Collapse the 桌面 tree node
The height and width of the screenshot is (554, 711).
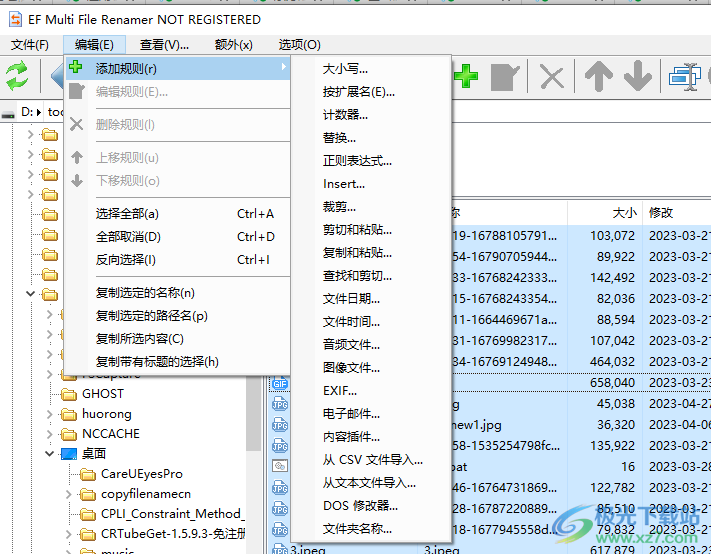tap(49, 453)
